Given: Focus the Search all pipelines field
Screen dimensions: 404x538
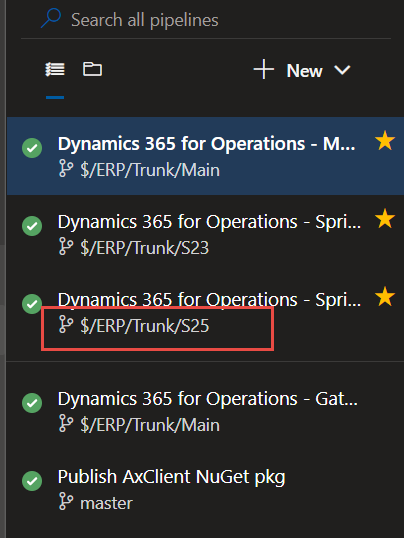Looking at the screenshot, I should point(206,20).
